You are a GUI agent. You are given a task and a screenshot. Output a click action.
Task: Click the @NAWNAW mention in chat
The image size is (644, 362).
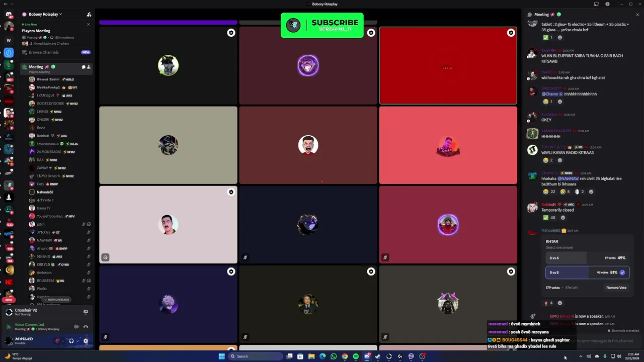(x=568, y=178)
